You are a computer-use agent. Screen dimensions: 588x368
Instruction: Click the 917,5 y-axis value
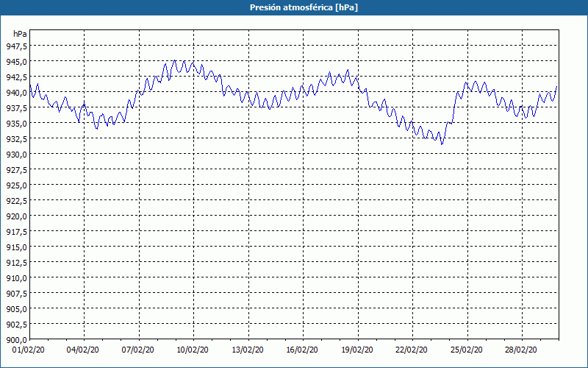pos(16,232)
